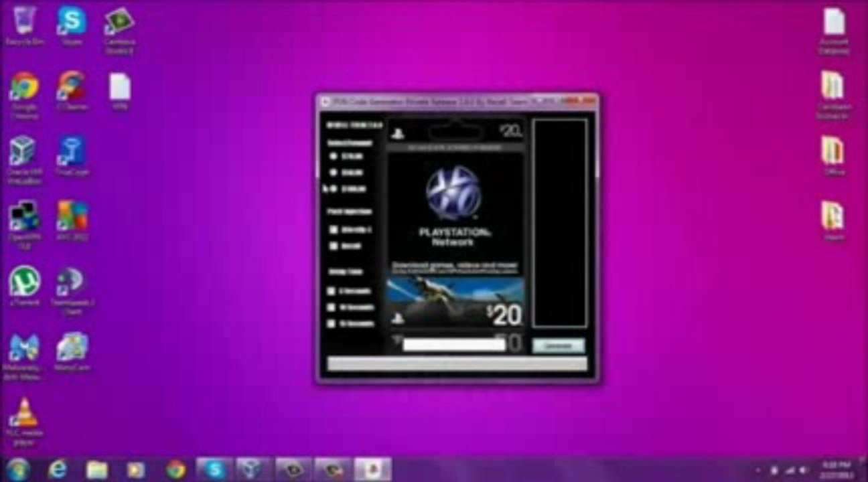The image size is (868, 482).
Task: Enable the third seconds delay checkbox
Action: [331, 323]
